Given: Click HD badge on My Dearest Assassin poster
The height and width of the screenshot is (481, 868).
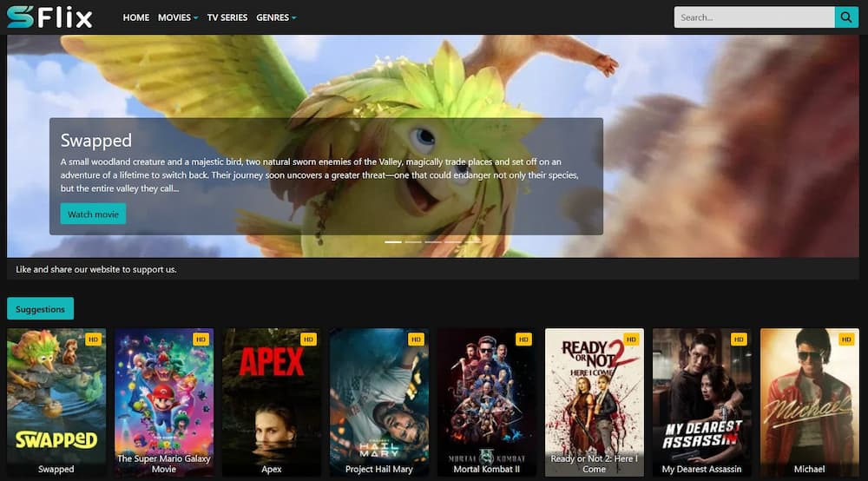Looking at the screenshot, I should point(739,339).
